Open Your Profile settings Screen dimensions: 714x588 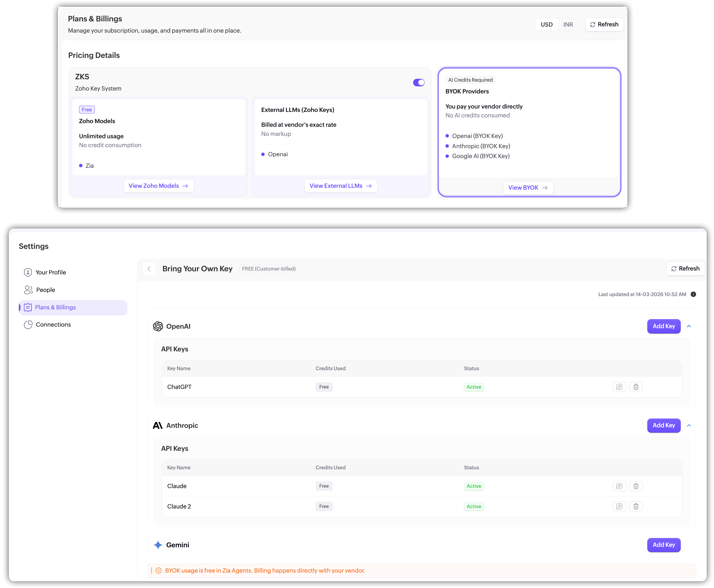click(x=50, y=272)
